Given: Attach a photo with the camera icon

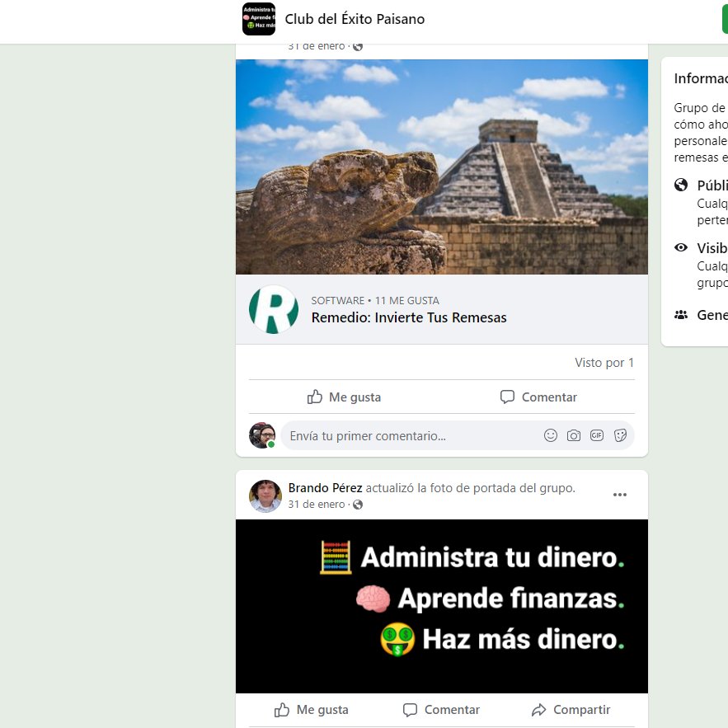Looking at the screenshot, I should [573, 435].
